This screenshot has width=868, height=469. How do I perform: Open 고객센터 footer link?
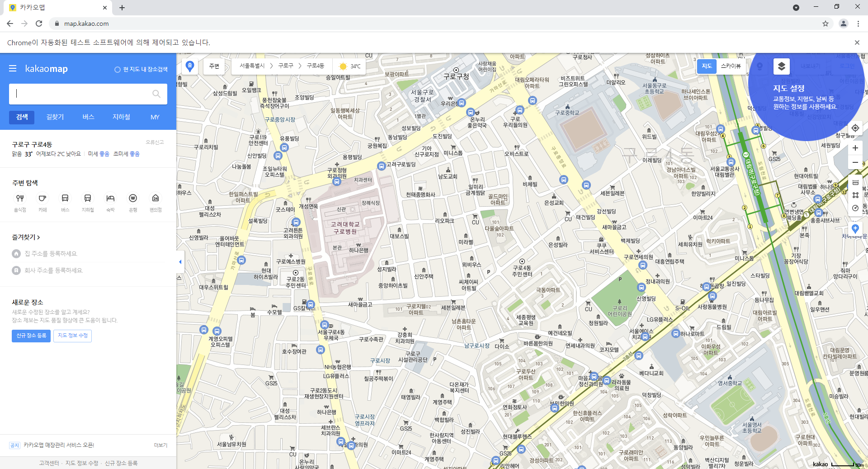tap(49, 463)
